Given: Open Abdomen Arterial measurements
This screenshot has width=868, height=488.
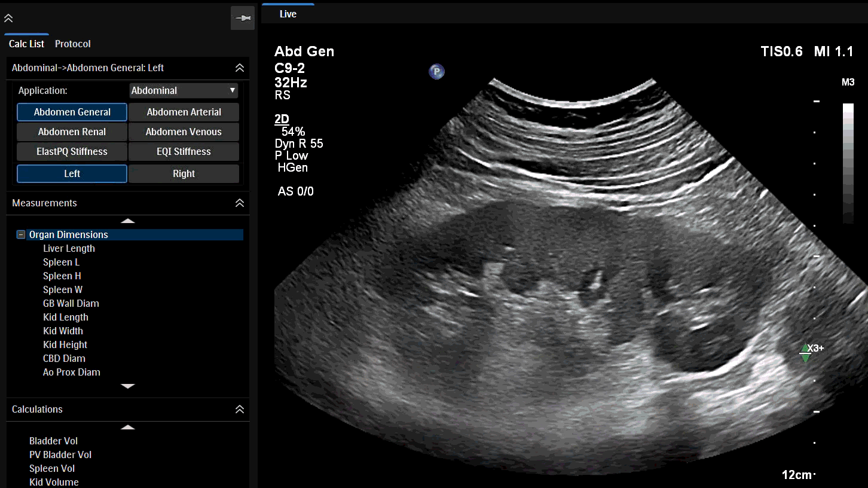Looking at the screenshot, I should pos(184,112).
